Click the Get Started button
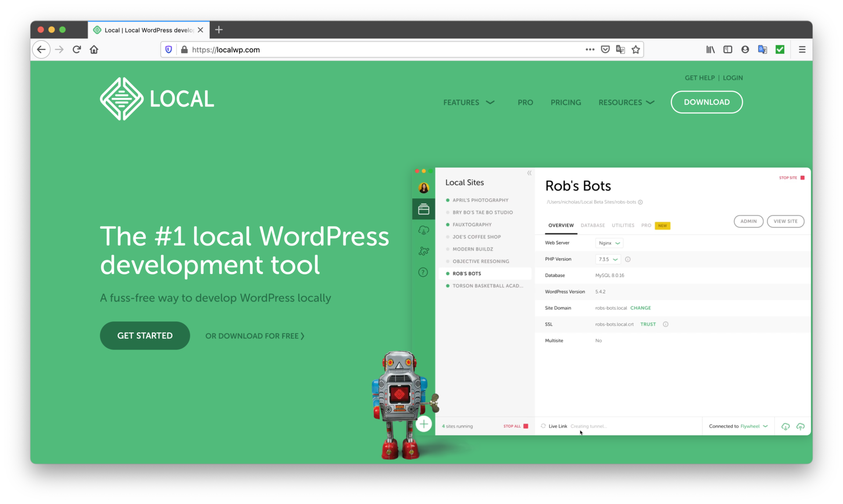This screenshot has width=843, height=504. (145, 336)
